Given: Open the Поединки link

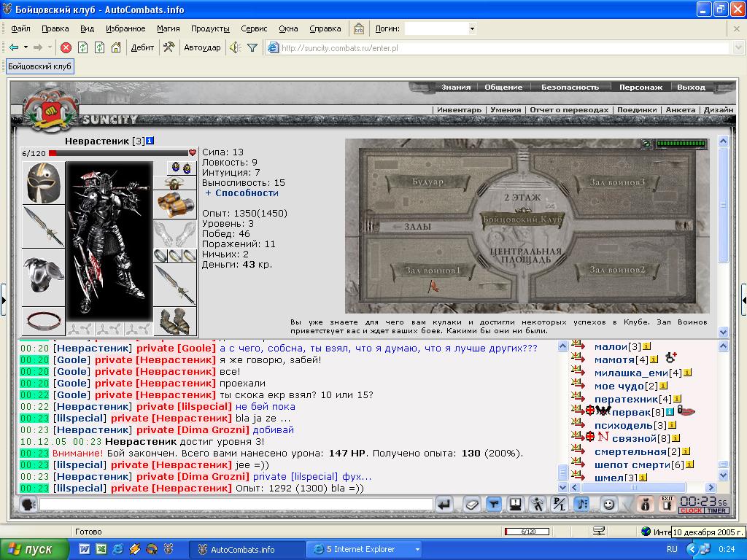Looking at the screenshot, I should tap(637, 109).
